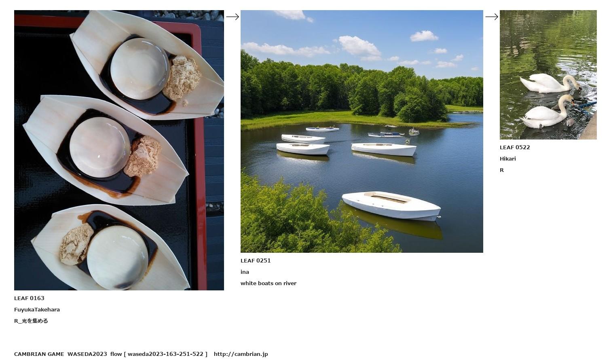Click the LEAF 0251 label
This screenshot has width=611, height=364.
pos(256,260)
